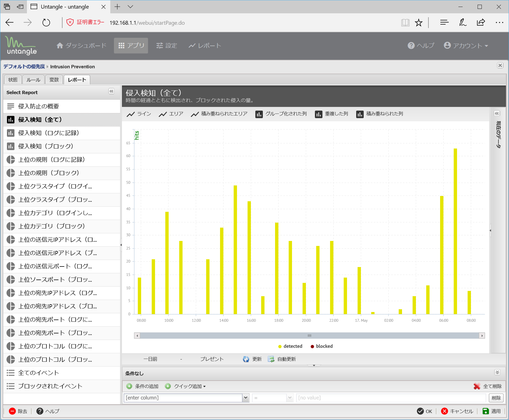Open the クイック追加 dropdown

click(x=185, y=386)
